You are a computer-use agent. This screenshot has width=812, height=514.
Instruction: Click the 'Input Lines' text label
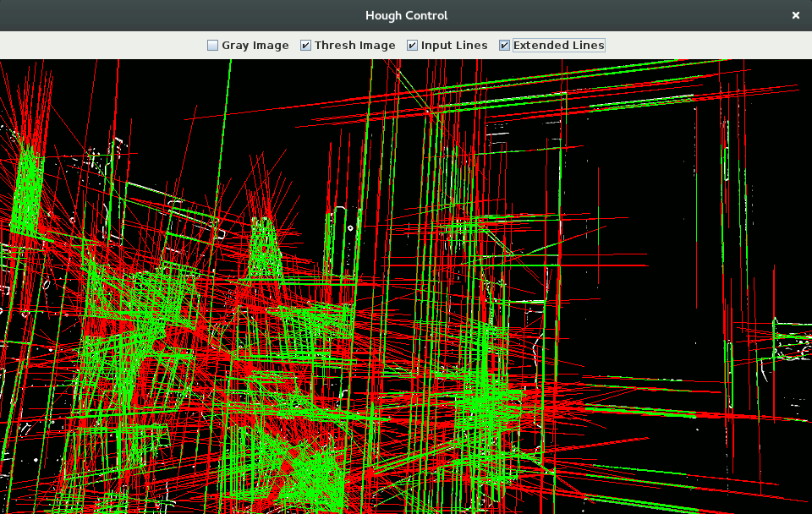pyautogui.click(x=454, y=46)
